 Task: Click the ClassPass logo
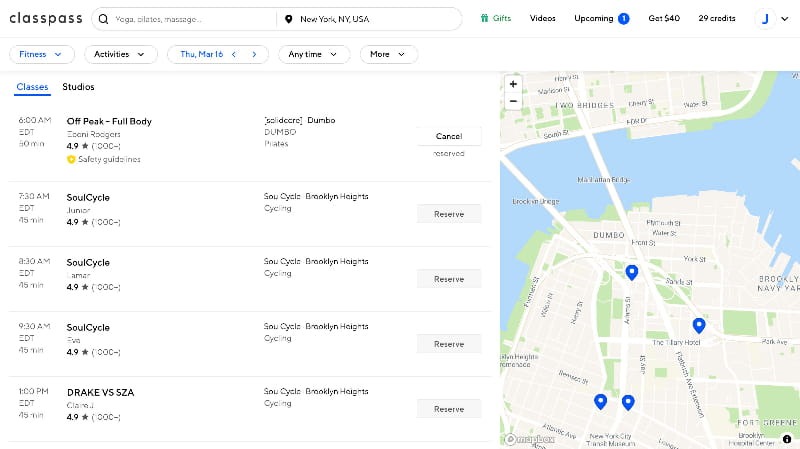pyautogui.click(x=45, y=18)
